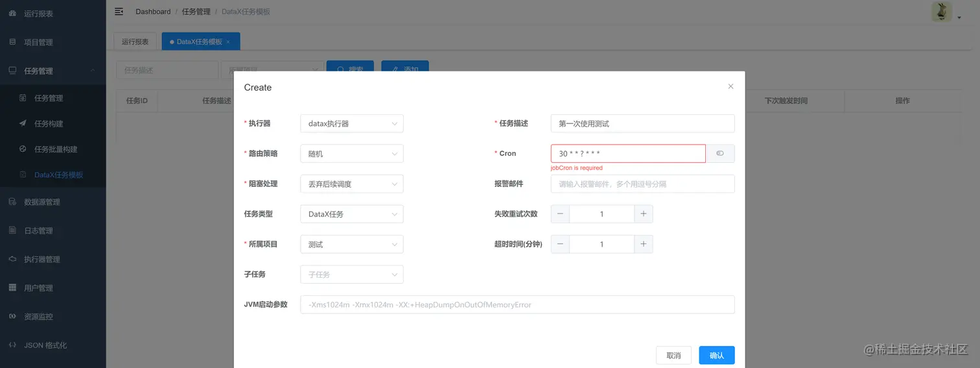Click the Cron expression input field
Viewport: 980px width, 368px height.
click(628, 153)
